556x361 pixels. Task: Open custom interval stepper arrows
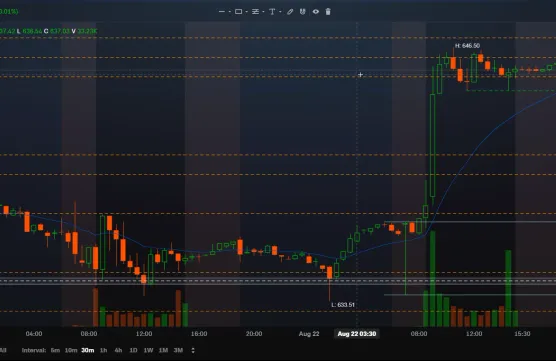[x=193, y=350]
